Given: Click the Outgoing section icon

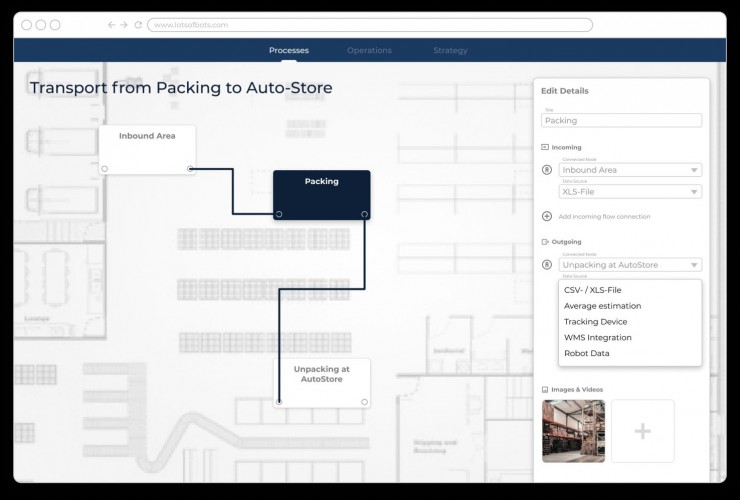Looking at the screenshot, I should point(545,242).
